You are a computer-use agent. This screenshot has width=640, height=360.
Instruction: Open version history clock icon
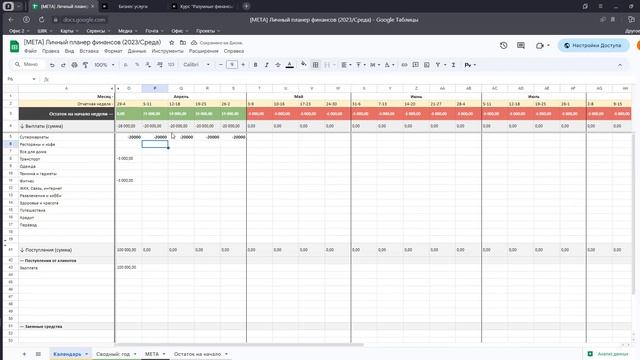[x=504, y=45]
